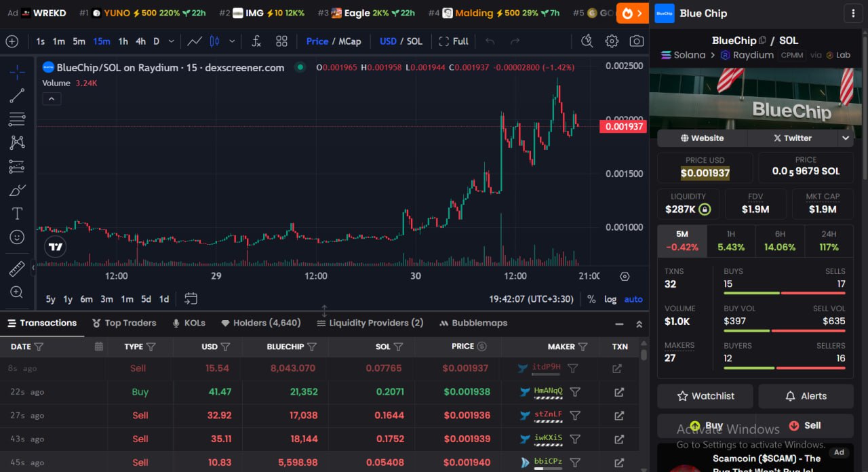The image size is (868, 472).
Task: Select the text annotation tool
Action: click(17, 214)
